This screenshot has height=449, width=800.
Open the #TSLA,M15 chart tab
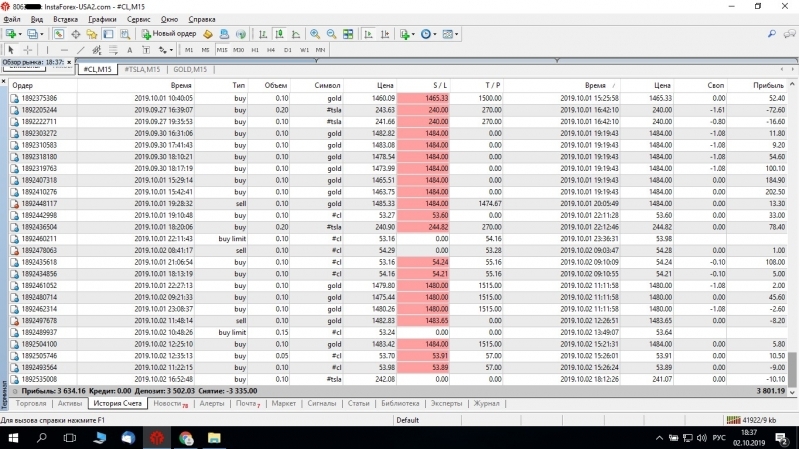(141, 69)
